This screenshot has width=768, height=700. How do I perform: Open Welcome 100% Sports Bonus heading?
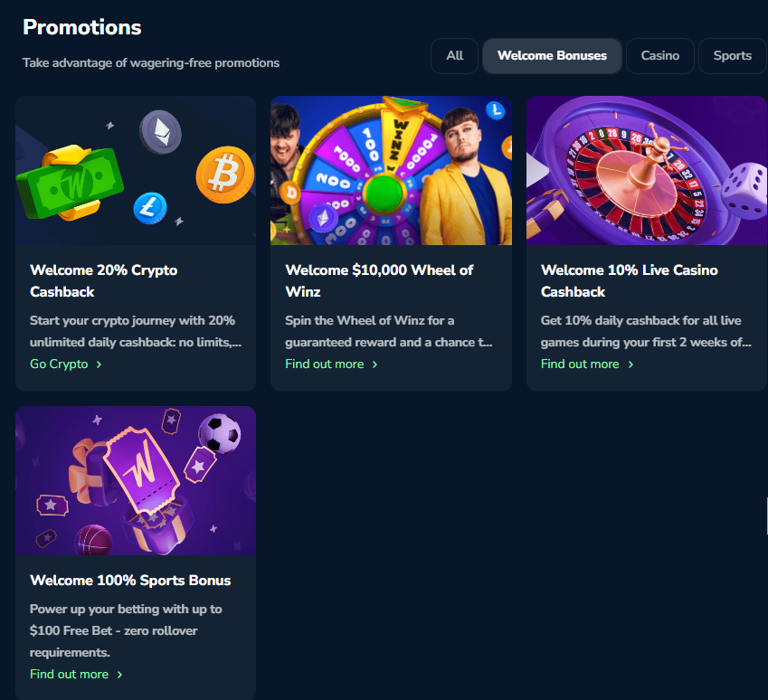[130, 581]
